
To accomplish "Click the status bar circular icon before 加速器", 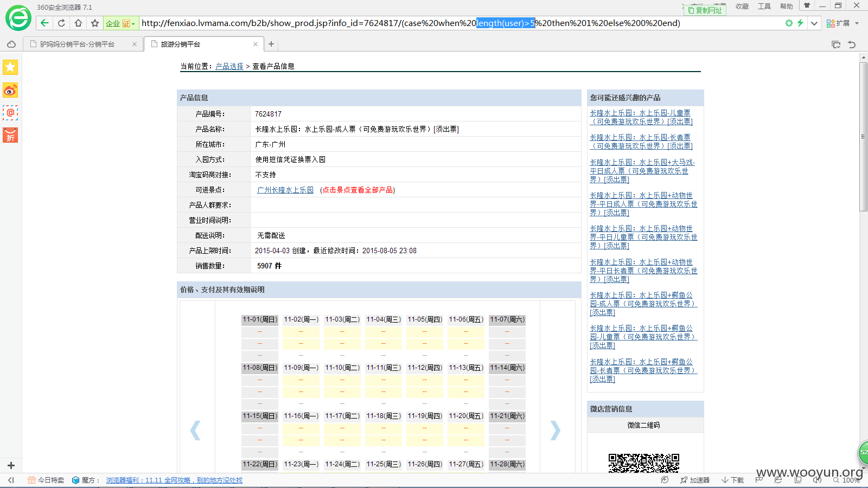I will [x=665, y=480].
